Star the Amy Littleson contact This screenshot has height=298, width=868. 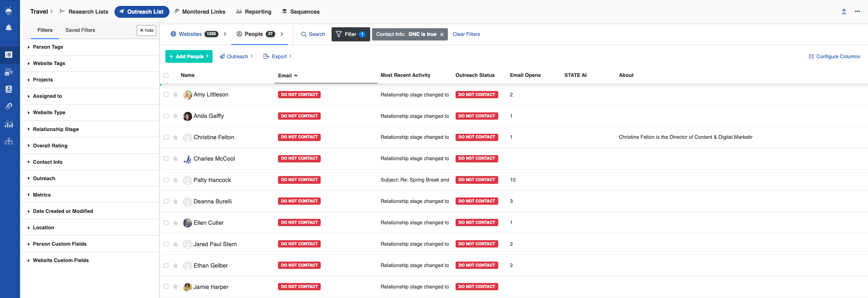(175, 95)
